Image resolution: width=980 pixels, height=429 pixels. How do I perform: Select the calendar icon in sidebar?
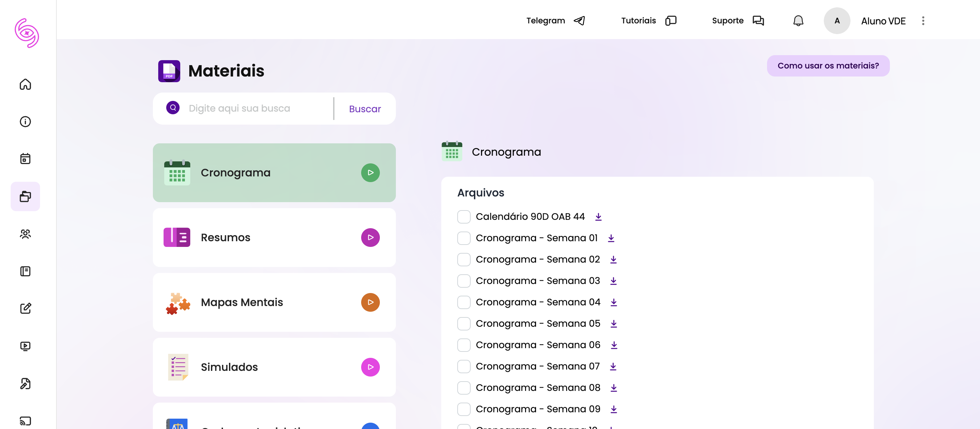pyautogui.click(x=25, y=159)
